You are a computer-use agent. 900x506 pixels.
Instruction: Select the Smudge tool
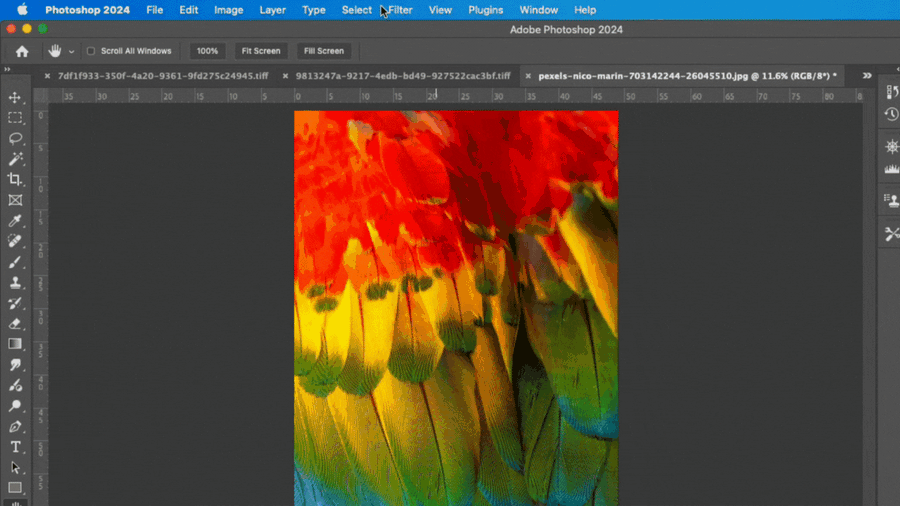click(x=15, y=365)
